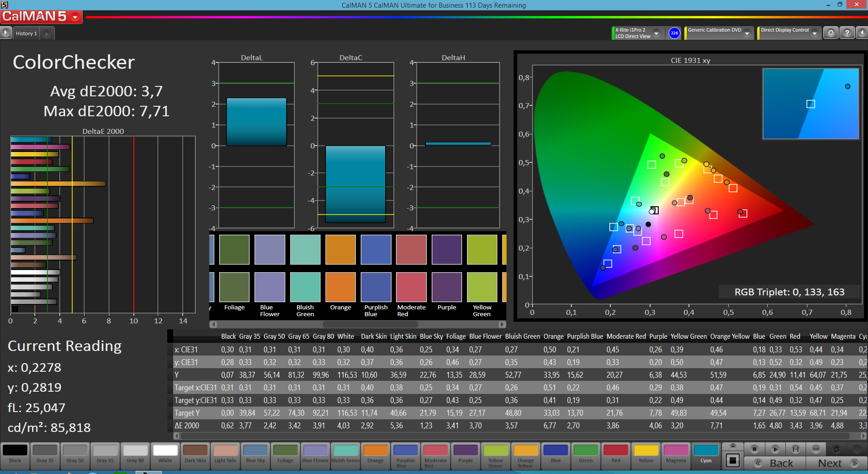Click the longest orange bar in DeltaE 2000 chart
The image size is (868, 474).
58,184
